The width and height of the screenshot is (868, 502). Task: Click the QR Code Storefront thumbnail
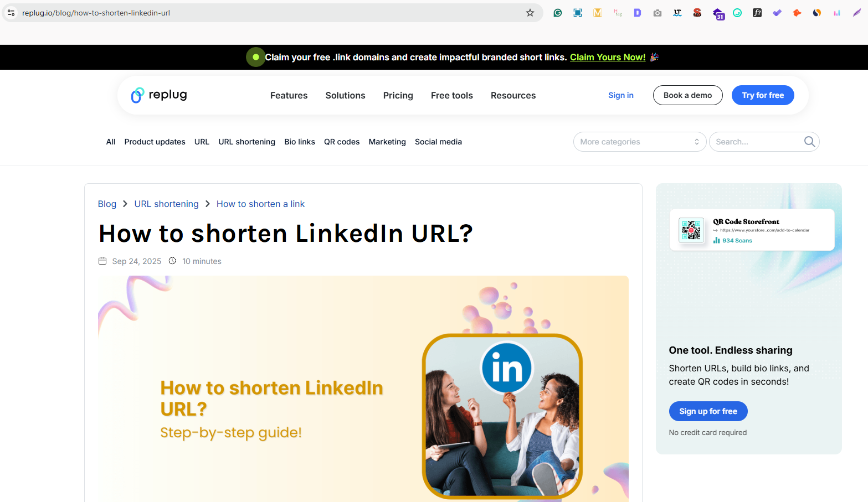[691, 229]
